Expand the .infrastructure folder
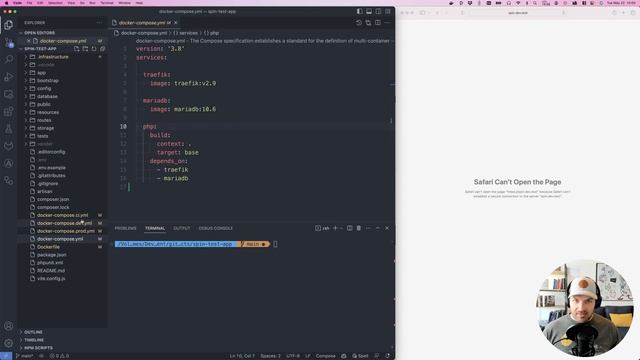640x360 pixels. [52, 57]
